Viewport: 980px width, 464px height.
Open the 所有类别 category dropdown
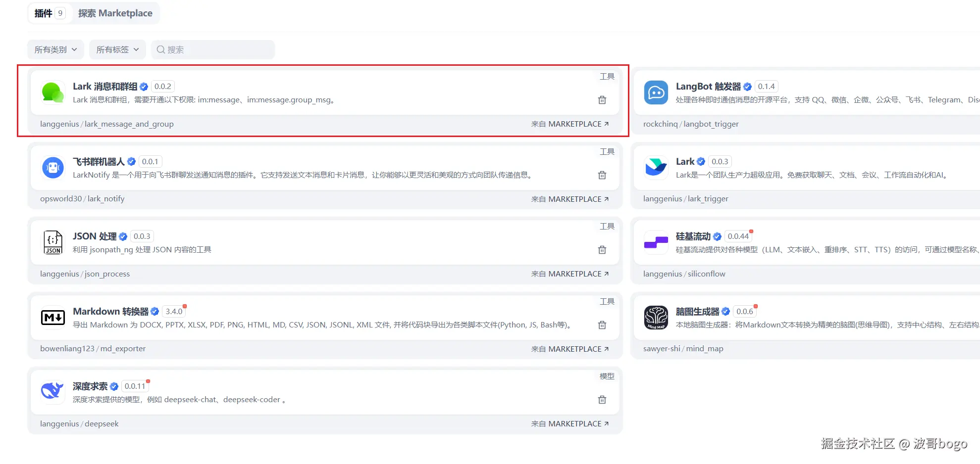click(55, 49)
